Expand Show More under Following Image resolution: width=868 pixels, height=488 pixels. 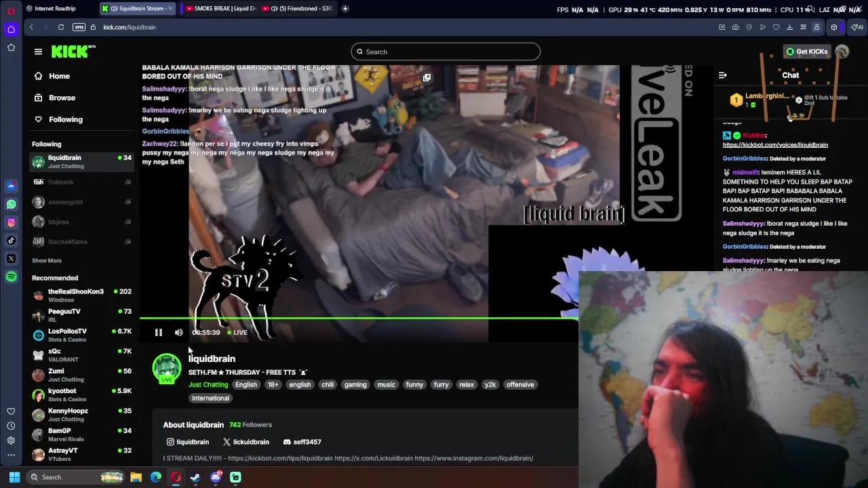pos(47,261)
